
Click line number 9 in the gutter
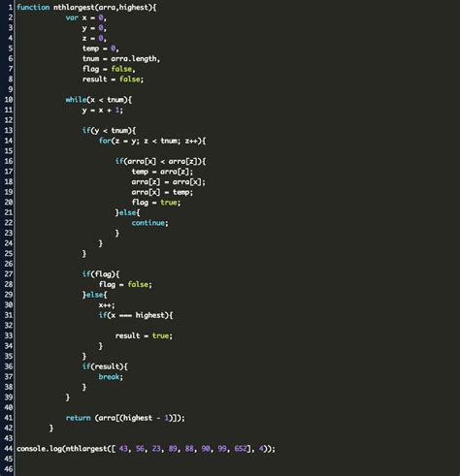coord(11,89)
